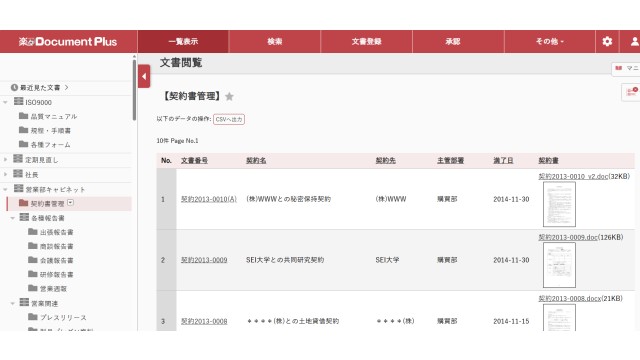This screenshot has width=640, height=360.
Task: Expand the 定期見直し tree node arrow
Action: click(x=6, y=160)
